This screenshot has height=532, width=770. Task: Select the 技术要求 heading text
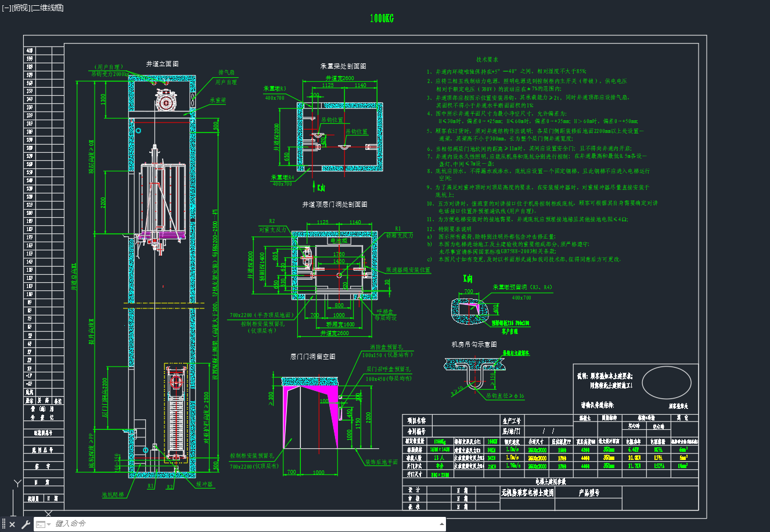487,59
